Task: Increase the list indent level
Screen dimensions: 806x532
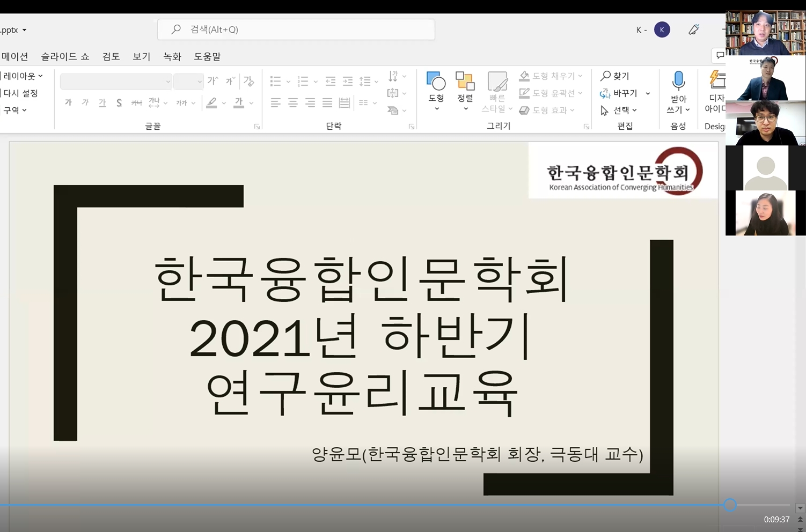Action: pos(348,82)
